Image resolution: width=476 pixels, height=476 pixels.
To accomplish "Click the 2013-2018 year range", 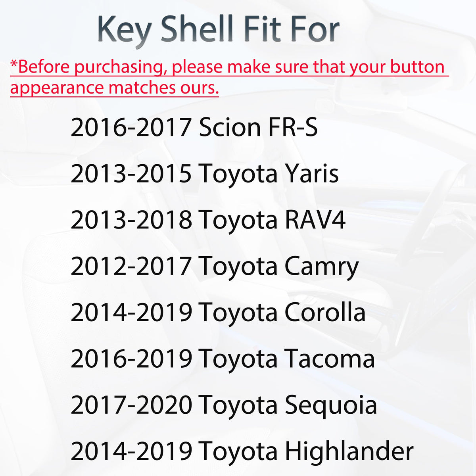I will click(131, 220).
